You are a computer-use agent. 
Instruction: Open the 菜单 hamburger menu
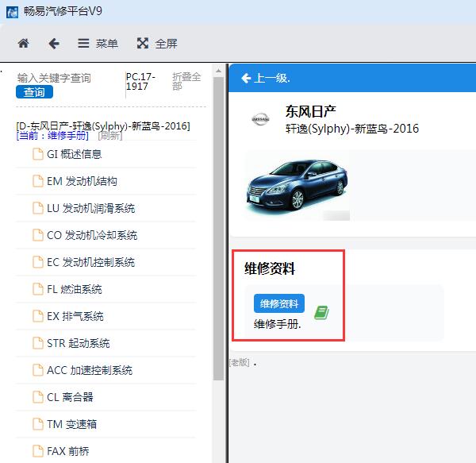[x=98, y=44]
